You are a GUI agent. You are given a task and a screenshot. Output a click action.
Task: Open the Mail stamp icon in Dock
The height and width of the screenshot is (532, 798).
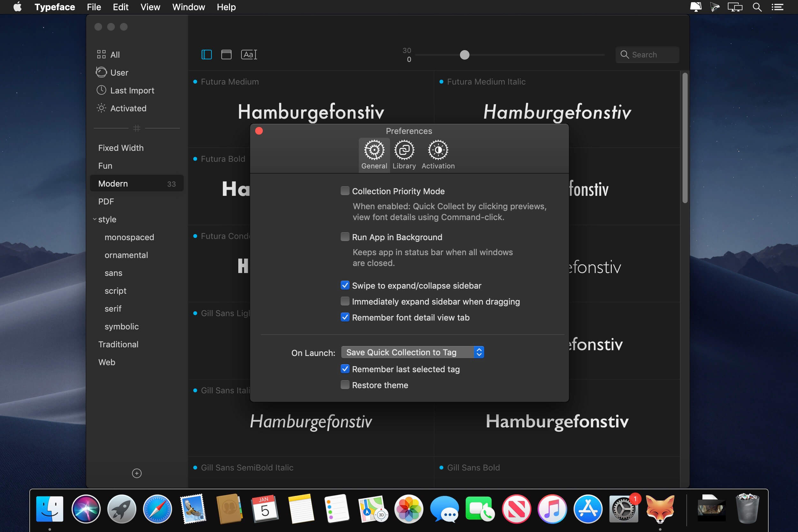click(x=193, y=509)
